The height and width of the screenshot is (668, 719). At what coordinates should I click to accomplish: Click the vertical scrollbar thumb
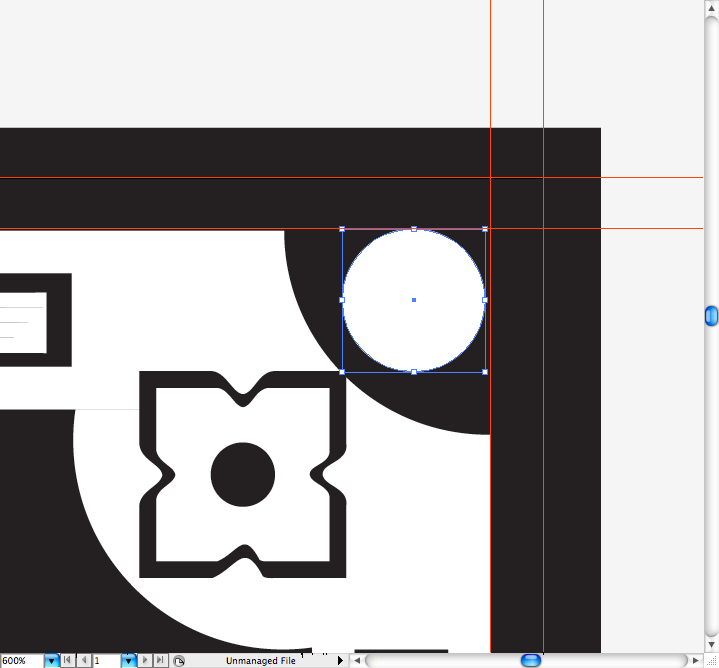711,316
